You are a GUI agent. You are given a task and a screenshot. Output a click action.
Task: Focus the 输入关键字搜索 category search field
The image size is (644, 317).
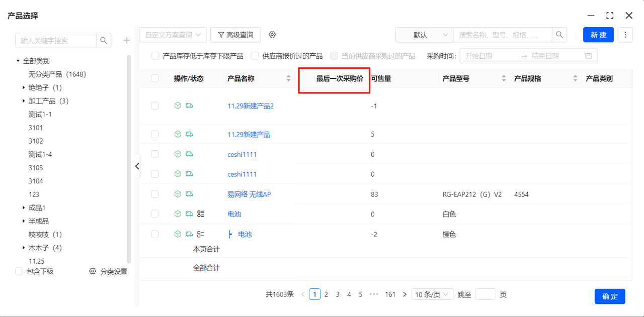click(x=56, y=40)
